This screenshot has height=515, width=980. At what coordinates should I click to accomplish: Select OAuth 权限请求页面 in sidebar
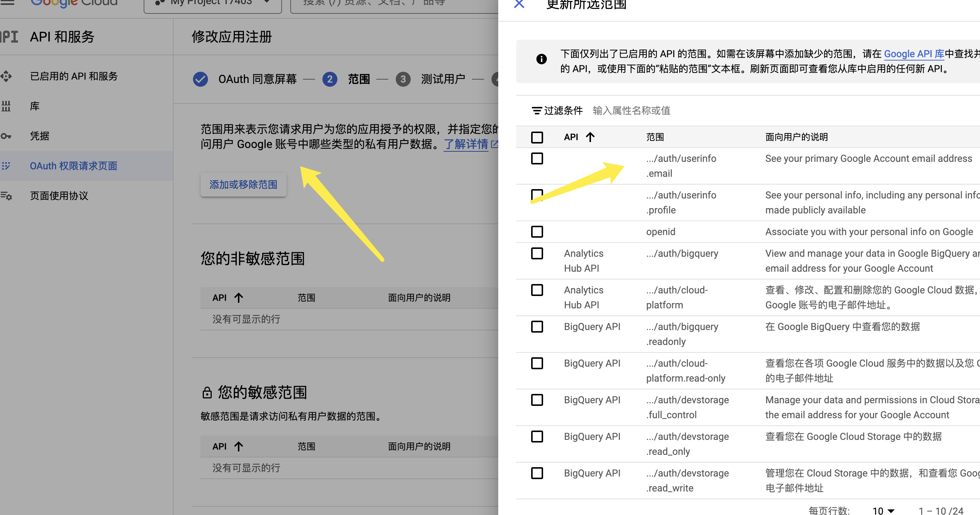(x=73, y=166)
